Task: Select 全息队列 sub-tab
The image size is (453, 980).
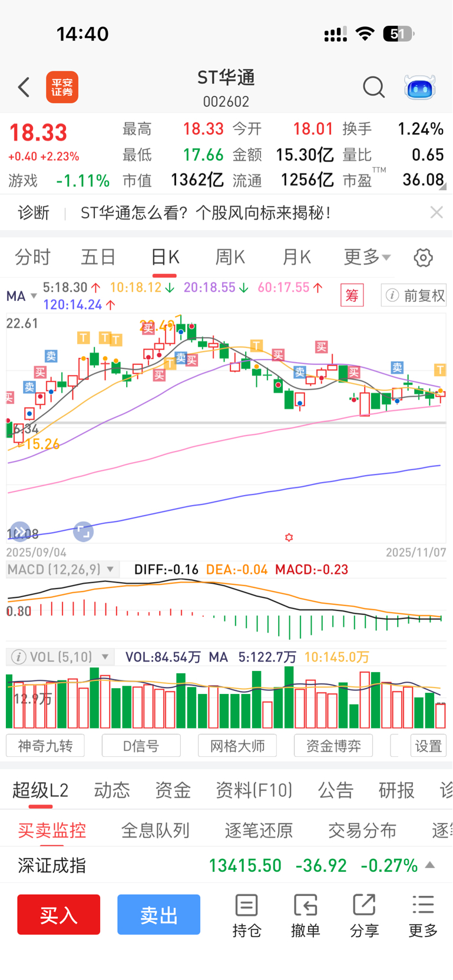Action: [x=156, y=830]
